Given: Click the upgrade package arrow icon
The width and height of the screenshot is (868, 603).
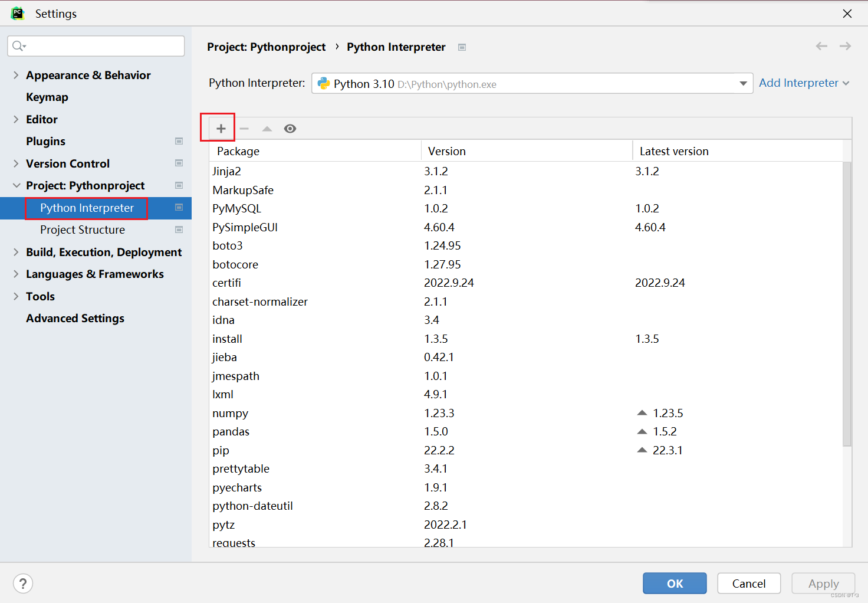Looking at the screenshot, I should click(267, 129).
